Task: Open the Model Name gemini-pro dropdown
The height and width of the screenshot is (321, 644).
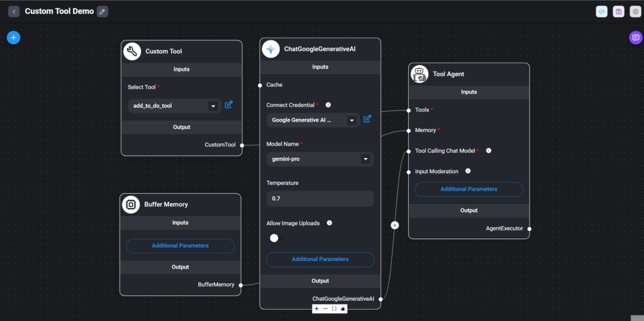Action: [320, 159]
